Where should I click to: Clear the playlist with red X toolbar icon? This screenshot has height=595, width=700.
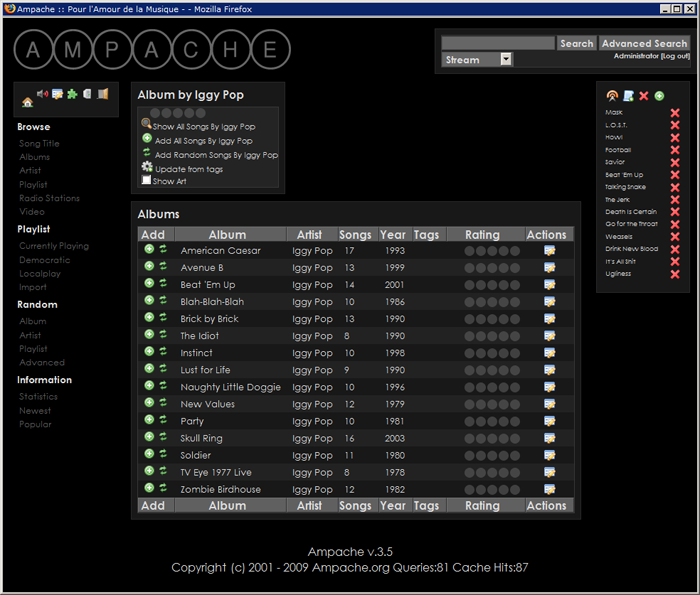[x=644, y=96]
